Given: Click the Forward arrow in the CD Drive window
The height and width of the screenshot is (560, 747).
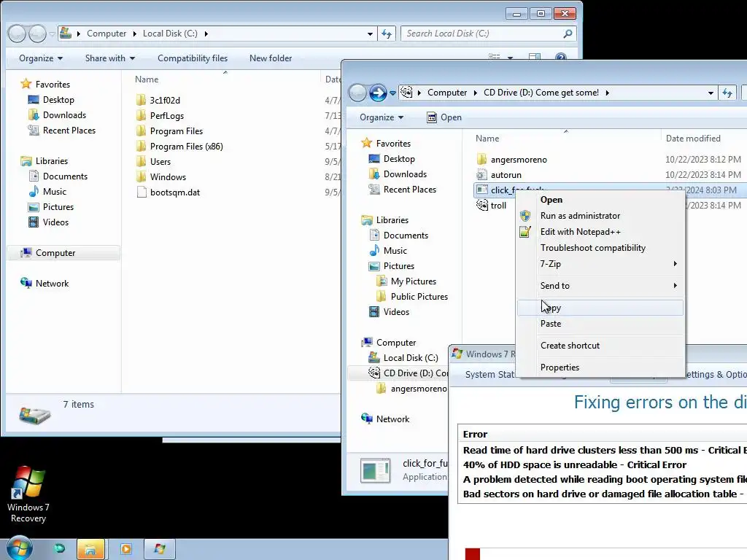Looking at the screenshot, I should click(x=378, y=93).
